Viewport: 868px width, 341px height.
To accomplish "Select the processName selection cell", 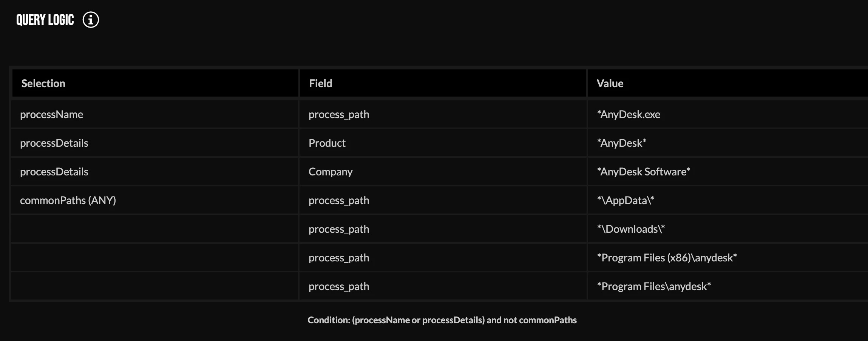I will click(154, 114).
